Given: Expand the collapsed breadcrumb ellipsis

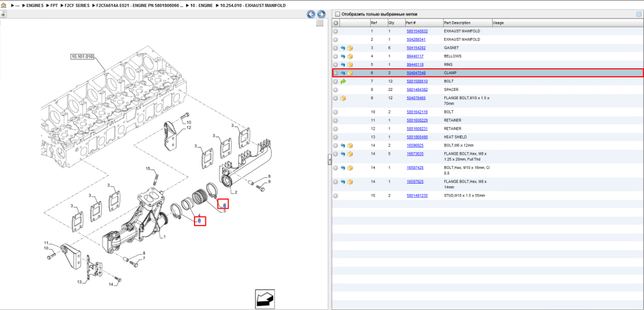Looking at the screenshot, I should [17, 6].
